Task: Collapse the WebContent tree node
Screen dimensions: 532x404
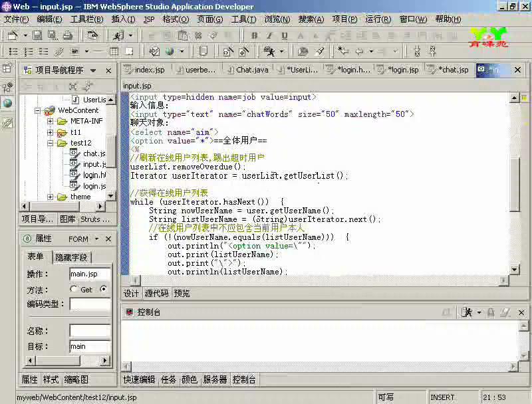Action: click(38, 110)
